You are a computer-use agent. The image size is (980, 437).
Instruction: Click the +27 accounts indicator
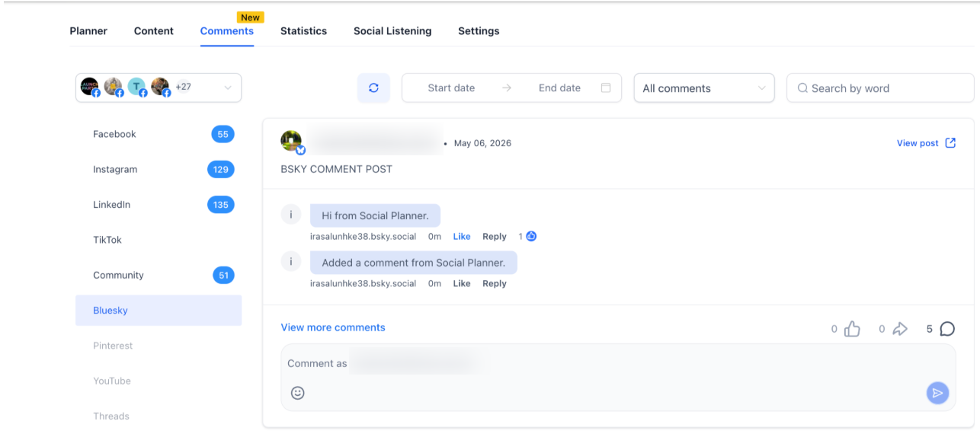pos(183,87)
